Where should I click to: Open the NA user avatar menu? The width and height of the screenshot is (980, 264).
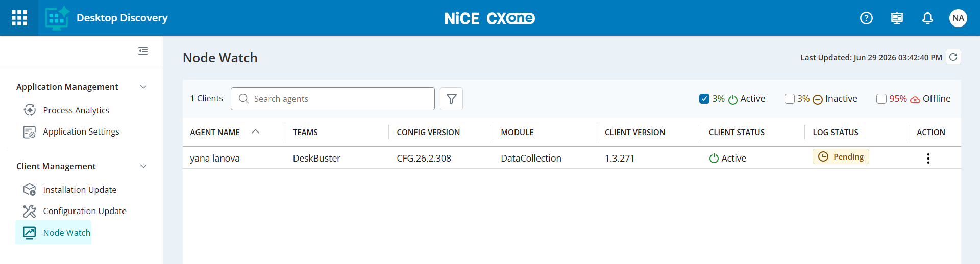pos(958,18)
